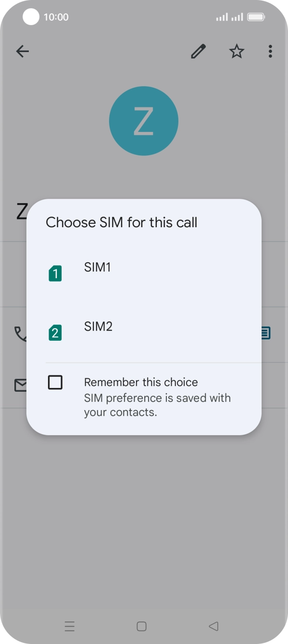The image size is (288, 644).
Task: Open the recent apps menu button
Action: point(70,626)
